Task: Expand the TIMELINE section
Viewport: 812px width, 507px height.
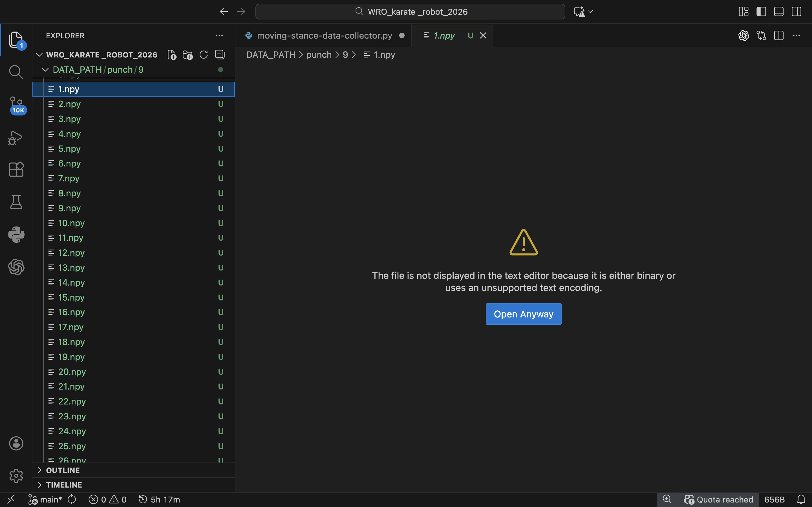Action: point(64,485)
